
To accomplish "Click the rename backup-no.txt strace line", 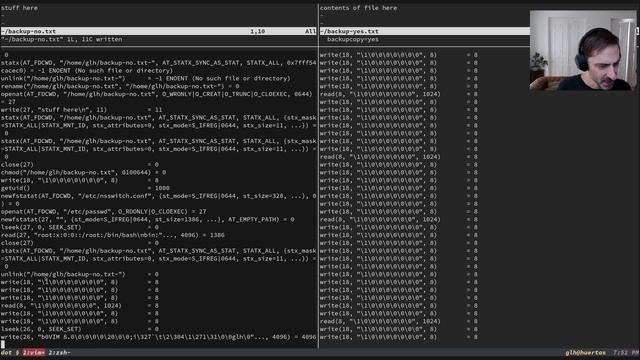I will point(120,87).
